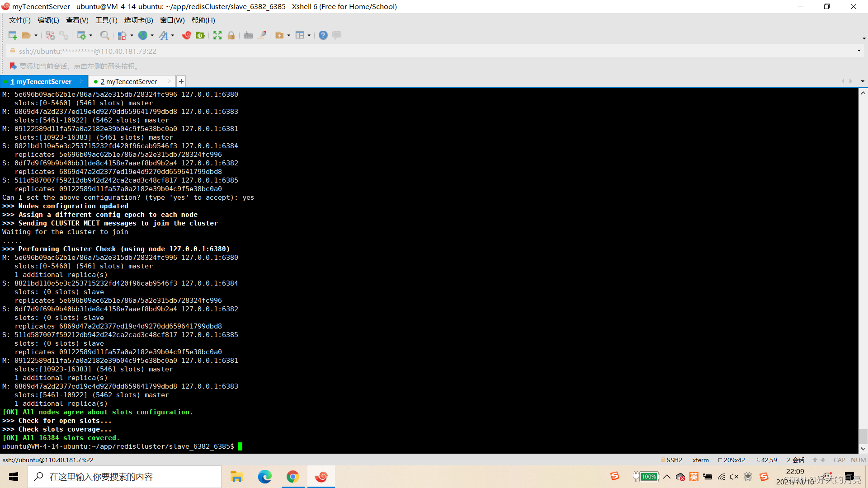
Task: Click the Find magnifier icon
Action: point(105,35)
